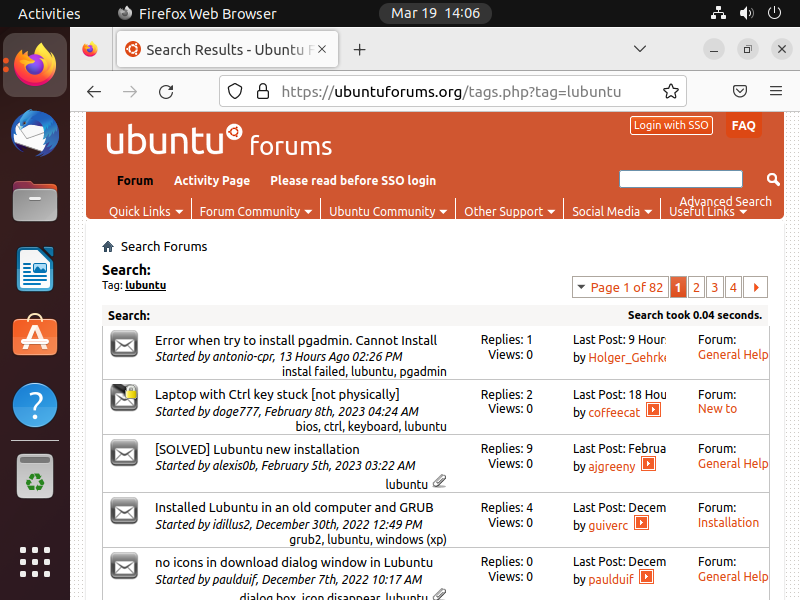The width and height of the screenshot is (800, 600).
Task: Open the Firefox hamburger menu
Action: pos(776,91)
